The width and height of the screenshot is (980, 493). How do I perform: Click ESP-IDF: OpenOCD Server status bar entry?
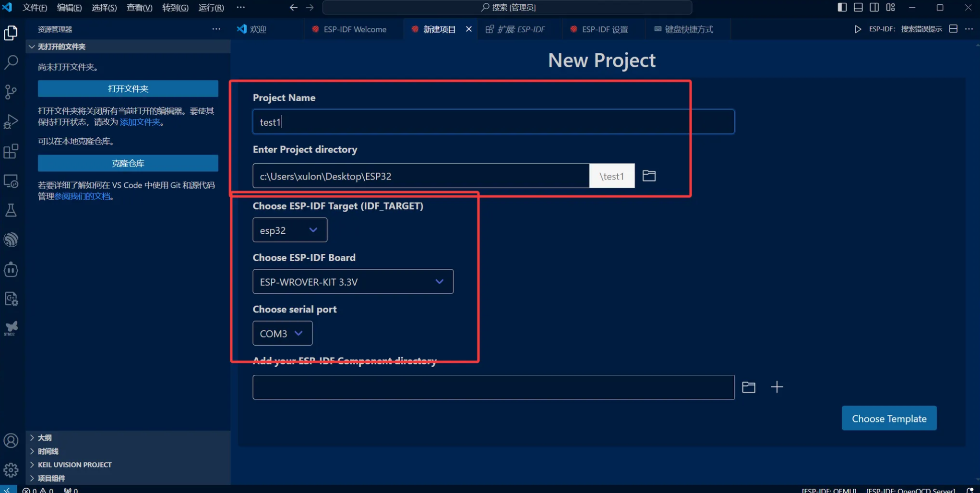tap(910, 490)
